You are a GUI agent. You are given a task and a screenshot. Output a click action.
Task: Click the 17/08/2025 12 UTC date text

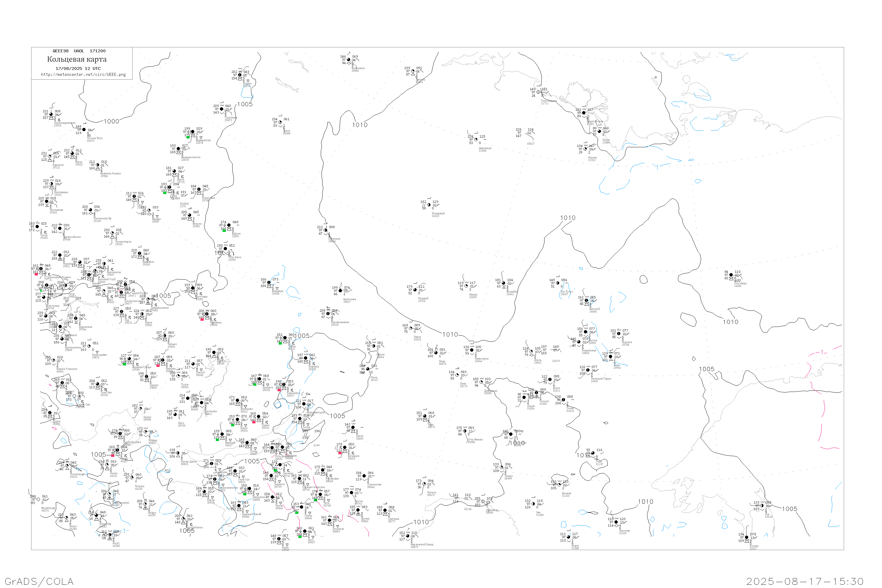pyautogui.click(x=78, y=69)
